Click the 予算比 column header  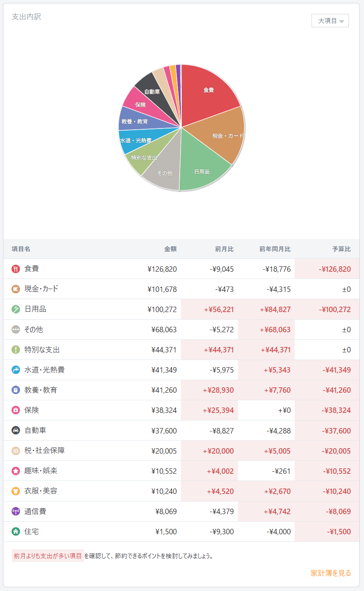(341, 249)
